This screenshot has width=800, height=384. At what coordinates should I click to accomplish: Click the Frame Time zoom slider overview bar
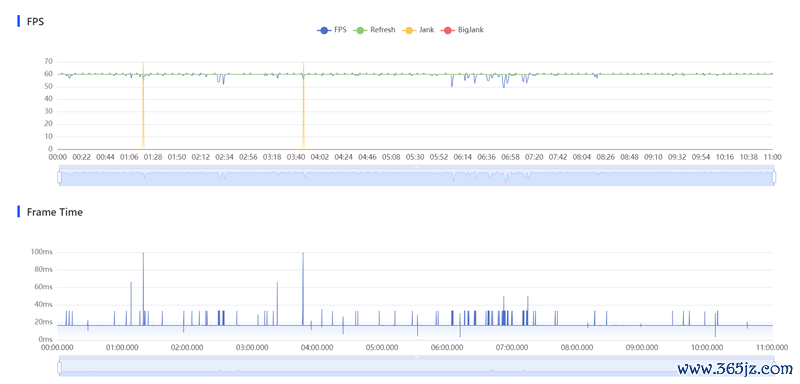click(416, 366)
